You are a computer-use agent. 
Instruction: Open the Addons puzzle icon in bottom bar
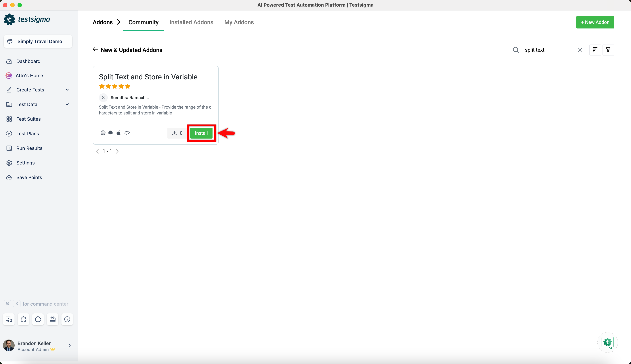pyautogui.click(x=23, y=319)
